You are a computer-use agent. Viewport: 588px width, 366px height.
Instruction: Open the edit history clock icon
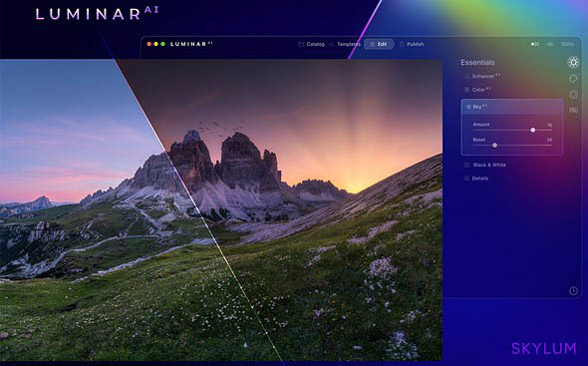pyautogui.click(x=573, y=290)
